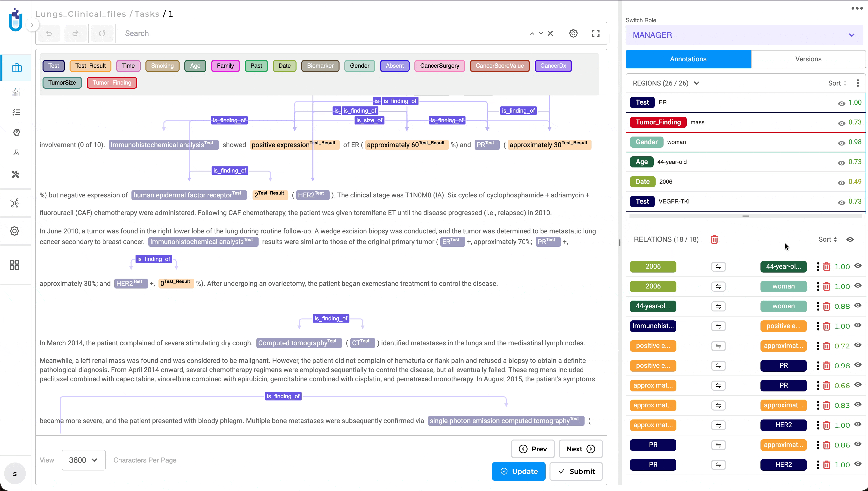Viewport: 868px width, 491px height.
Task: Switch to the Versions tab
Action: [x=808, y=59]
